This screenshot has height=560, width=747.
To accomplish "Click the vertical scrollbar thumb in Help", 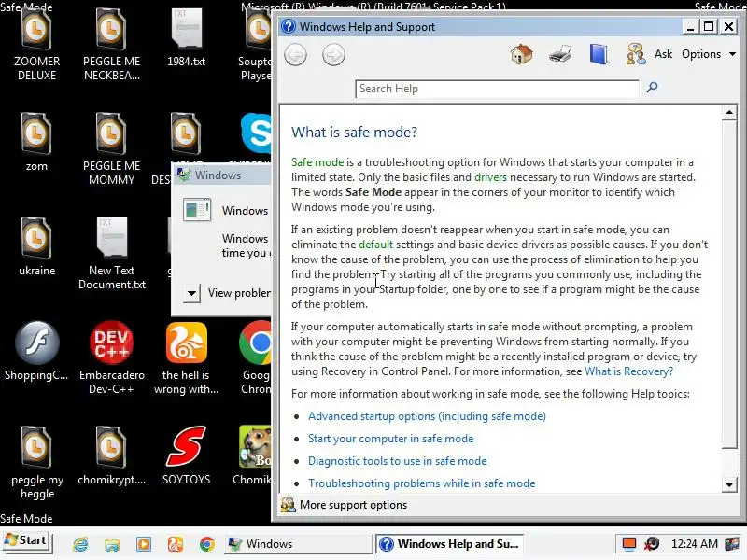I will [729, 285].
